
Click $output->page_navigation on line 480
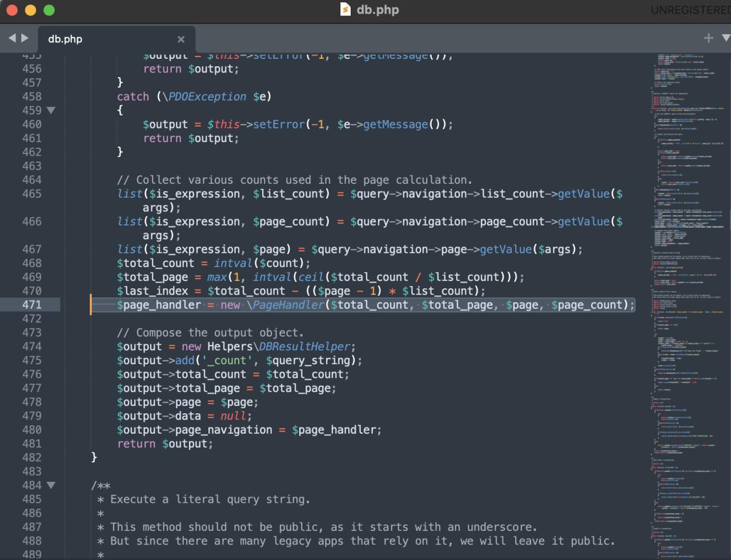(195, 430)
